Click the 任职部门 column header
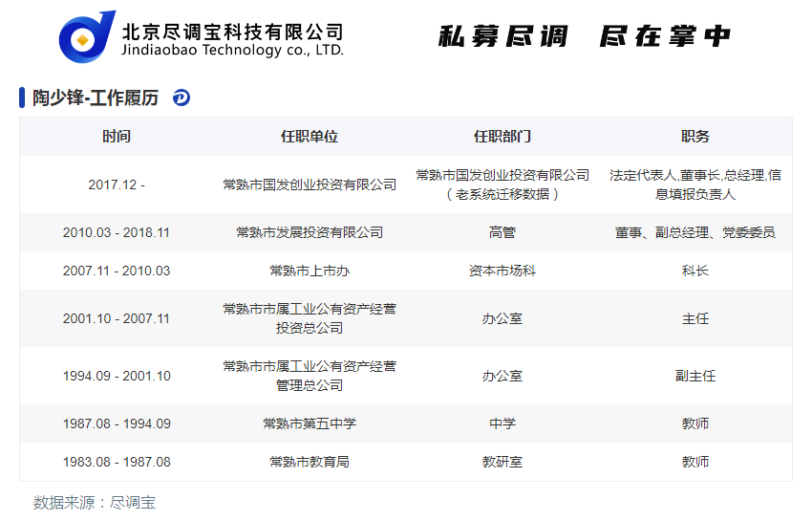 [502, 137]
